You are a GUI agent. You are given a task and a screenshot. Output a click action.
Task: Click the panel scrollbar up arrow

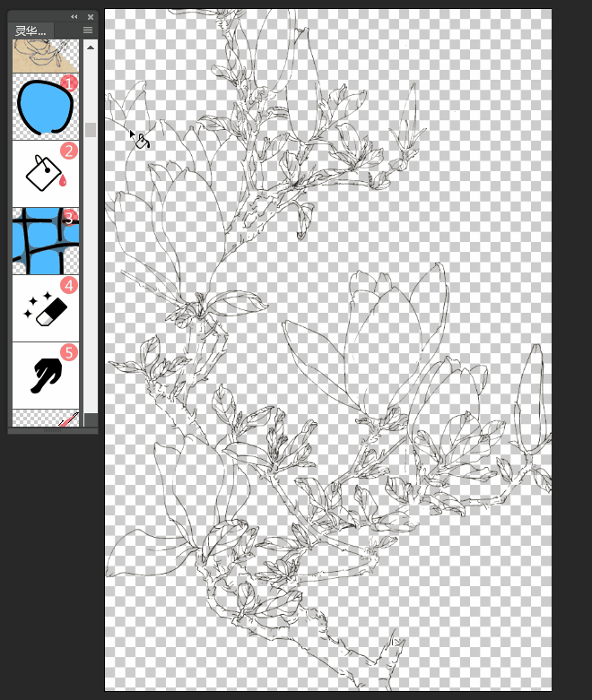coord(91,48)
